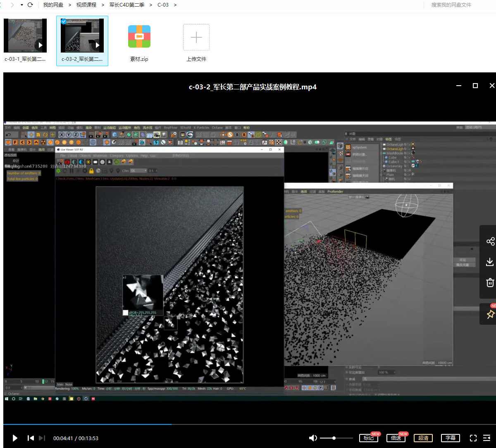This screenshot has width=496, height=448.
Task: Click the download icon in the right sidebar
Action: point(490,262)
